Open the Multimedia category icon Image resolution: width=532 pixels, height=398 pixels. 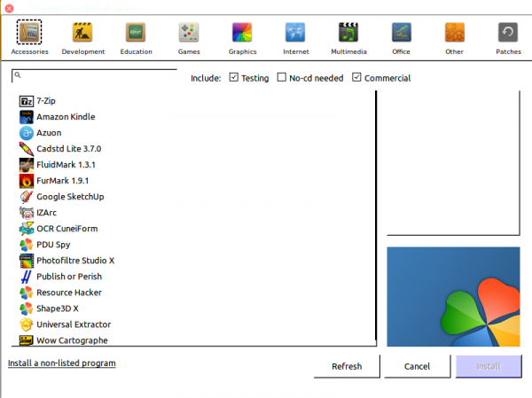click(x=348, y=32)
